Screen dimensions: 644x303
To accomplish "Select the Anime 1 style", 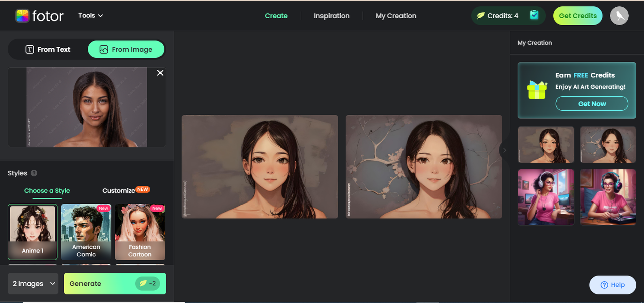I will [32, 232].
